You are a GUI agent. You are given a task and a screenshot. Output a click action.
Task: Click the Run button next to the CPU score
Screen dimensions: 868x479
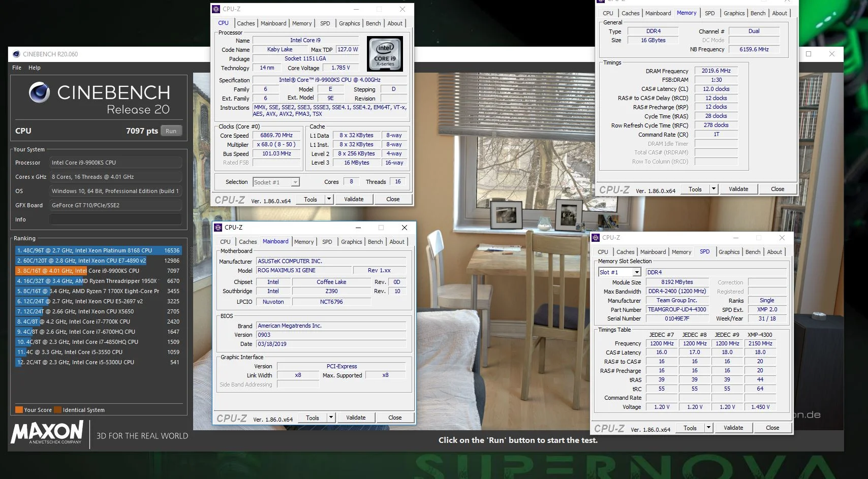171,131
